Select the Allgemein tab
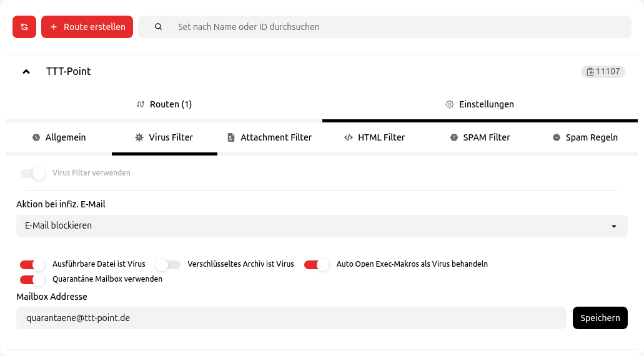644x356 pixels. [59, 137]
